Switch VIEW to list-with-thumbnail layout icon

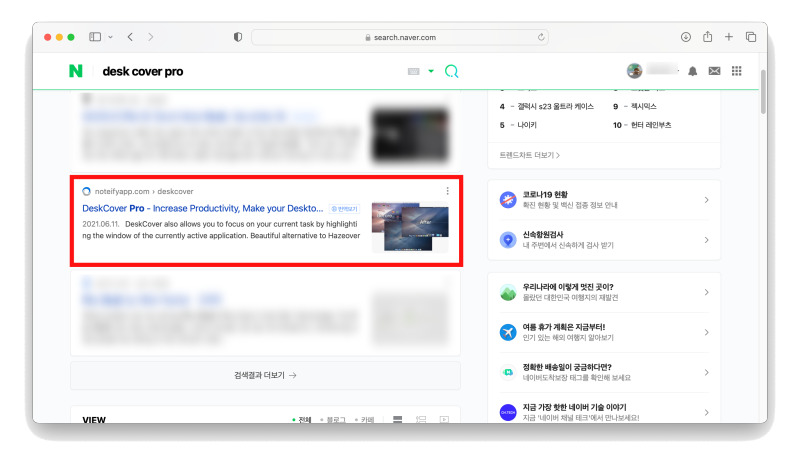[421, 419]
